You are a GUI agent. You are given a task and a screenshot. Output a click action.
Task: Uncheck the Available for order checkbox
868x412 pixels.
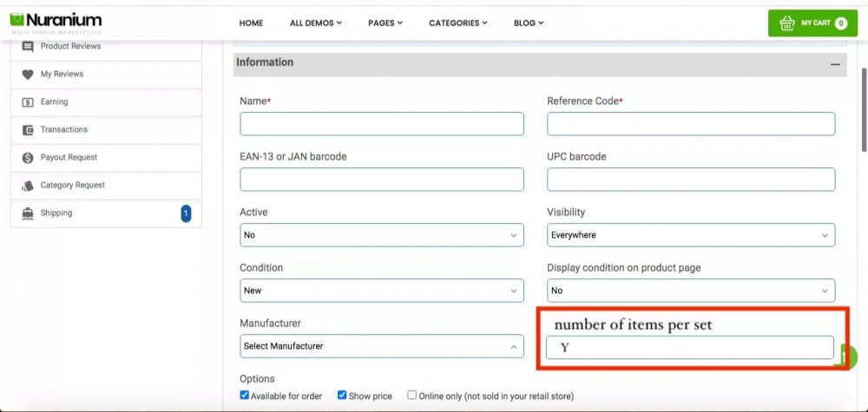click(245, 396)
